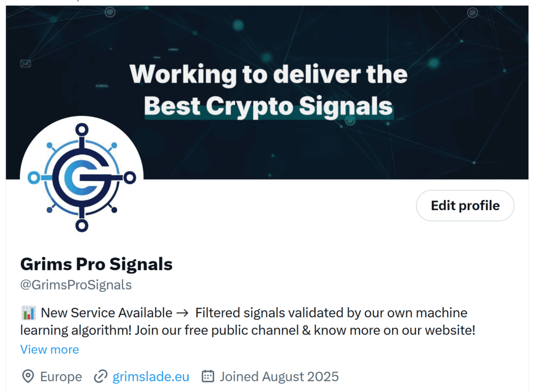Click the calendar icon beside Joined date
This screenshot has width=540, height=392.
coord(208,376)
